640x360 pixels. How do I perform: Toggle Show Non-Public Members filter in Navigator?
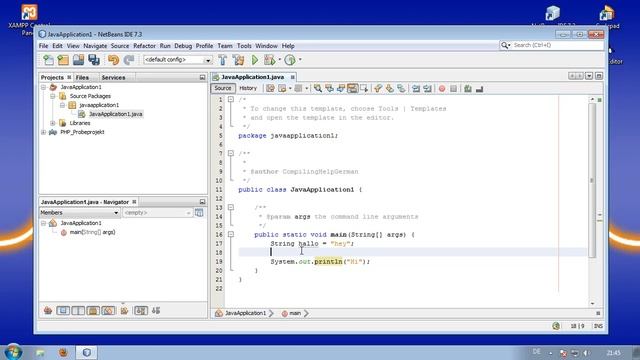click(93, 311)
